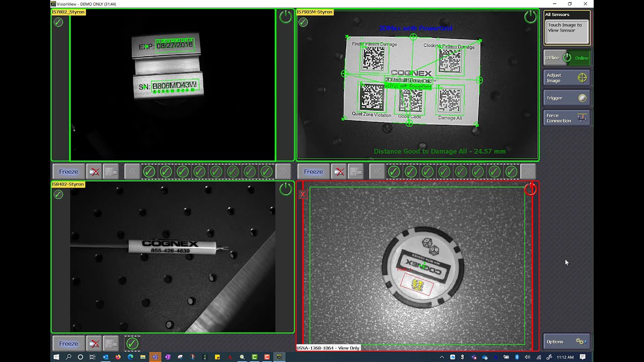Open Adjust Image tool
644x362 pixels.
point(567,78)
